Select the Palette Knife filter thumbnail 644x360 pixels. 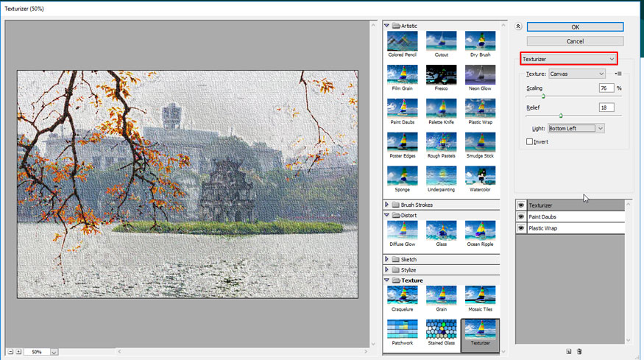pos(441,108)
